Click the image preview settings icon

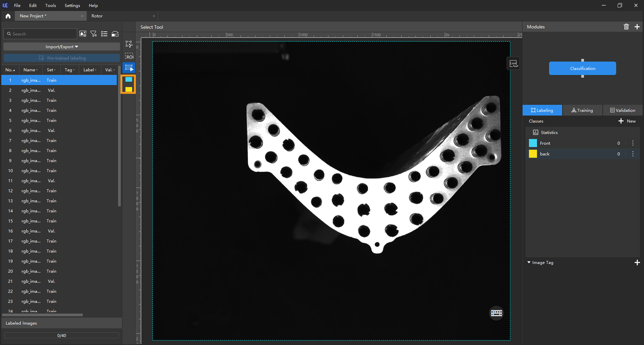83,34
